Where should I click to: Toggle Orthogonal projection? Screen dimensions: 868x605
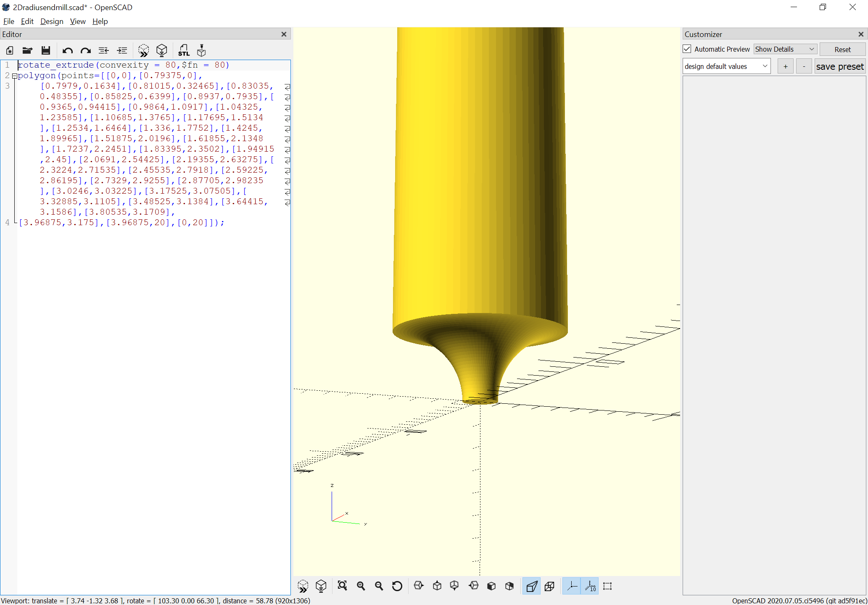point(549,586)
